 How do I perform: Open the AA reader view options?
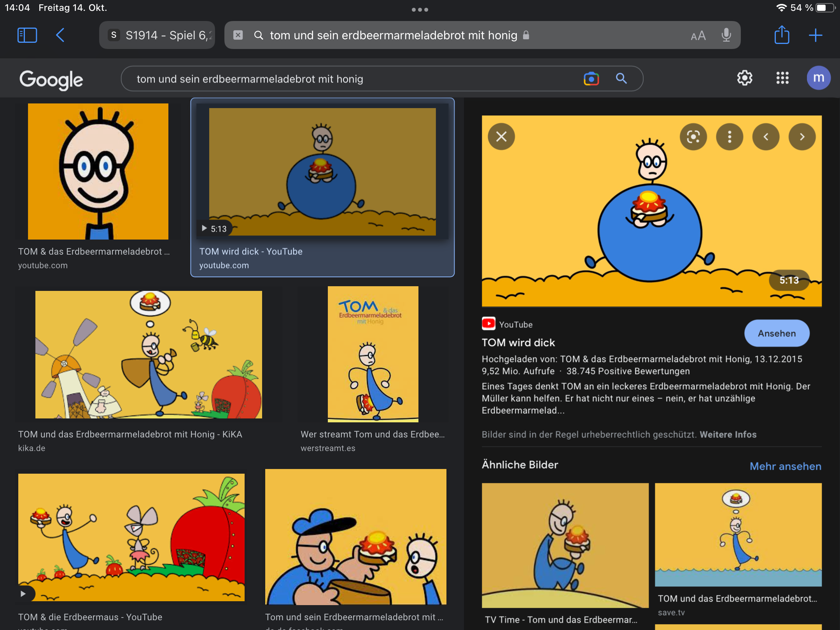click(x=698, y=36)
